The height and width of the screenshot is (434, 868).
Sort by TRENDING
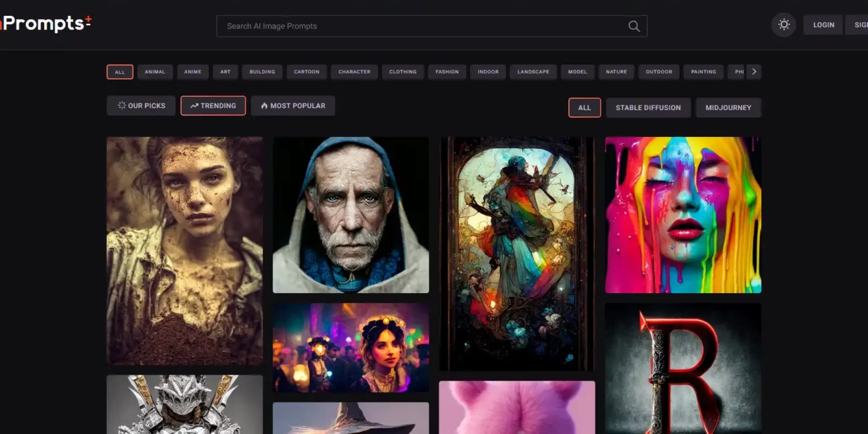213,105
